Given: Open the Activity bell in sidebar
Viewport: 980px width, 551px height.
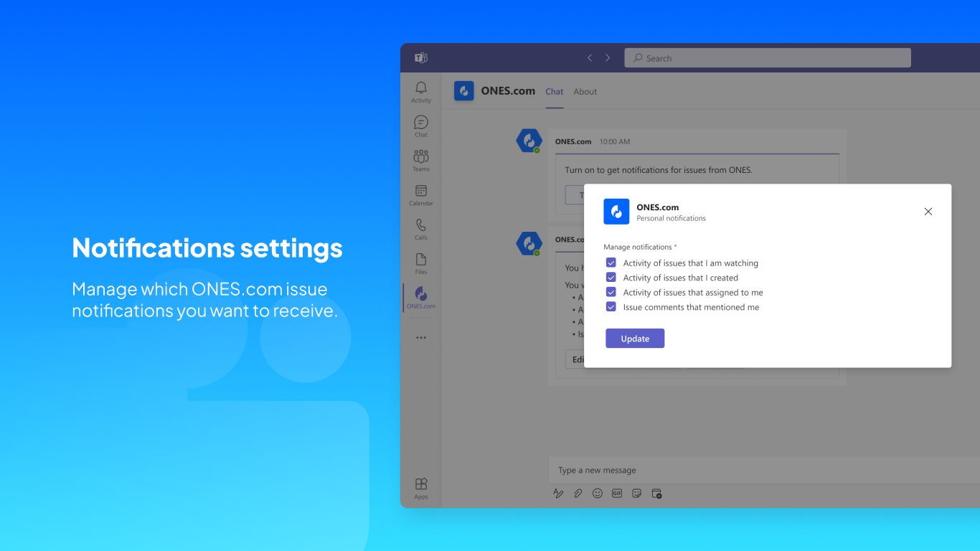Looking at the screenshot, I should 421,91.
